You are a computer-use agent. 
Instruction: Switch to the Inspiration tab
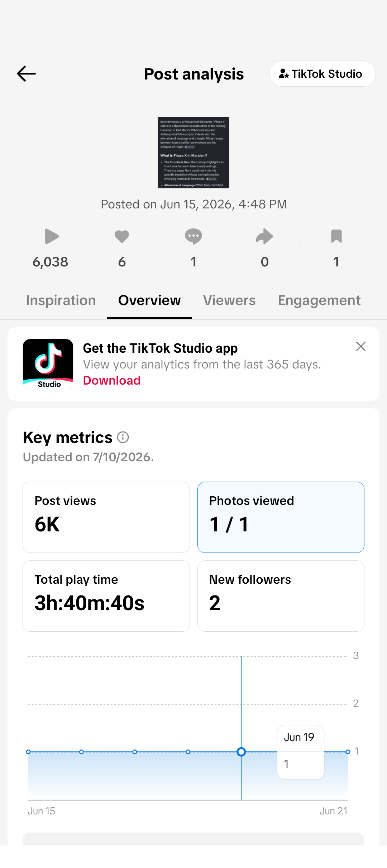coord(61,300)
